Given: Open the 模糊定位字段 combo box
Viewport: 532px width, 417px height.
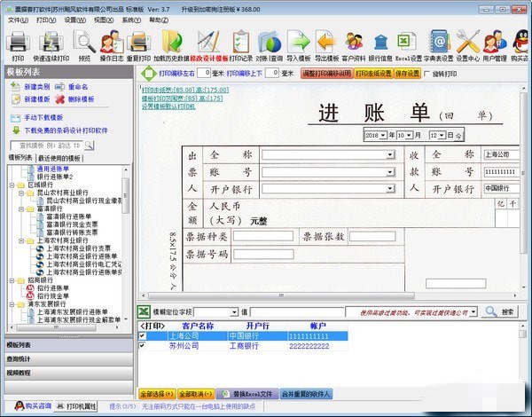Looking at the screenshot, I should pos(216,311).
